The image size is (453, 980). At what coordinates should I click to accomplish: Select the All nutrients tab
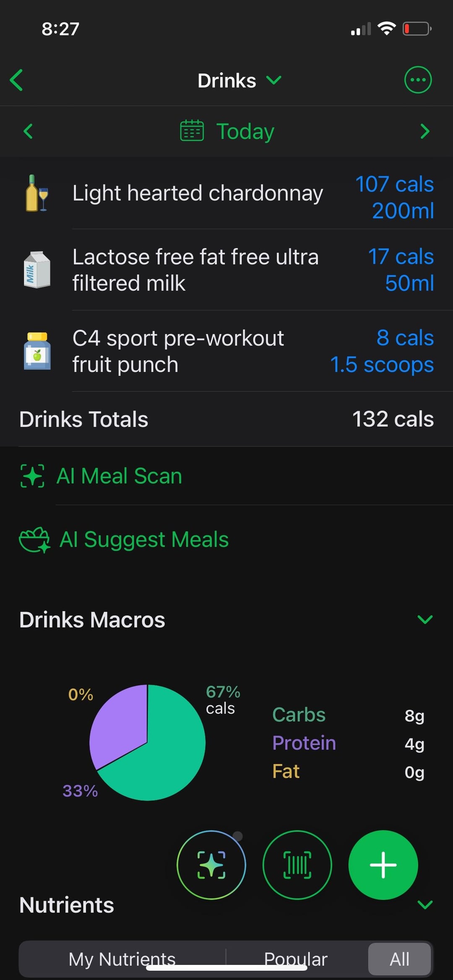point(399,959)
